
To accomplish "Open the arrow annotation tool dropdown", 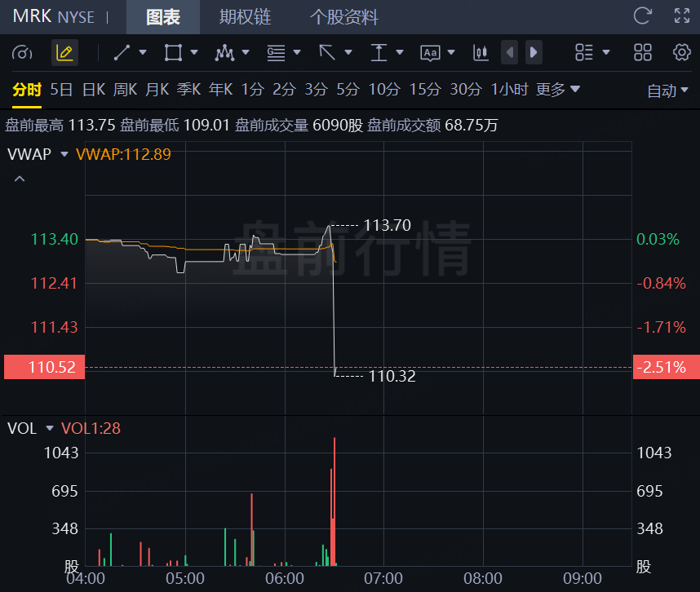I will tap(348, 52).
